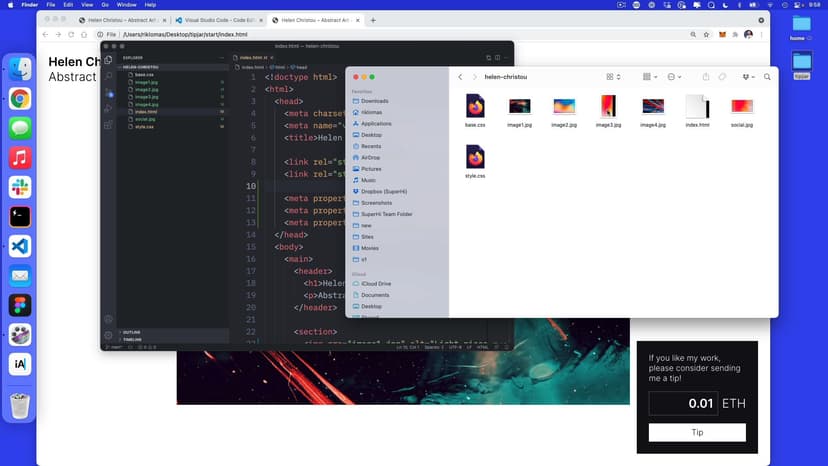Click the Dropbox dropdown in Finder toolbar
The width and height of the screenshot is (828, 466).
coord(748,77)
